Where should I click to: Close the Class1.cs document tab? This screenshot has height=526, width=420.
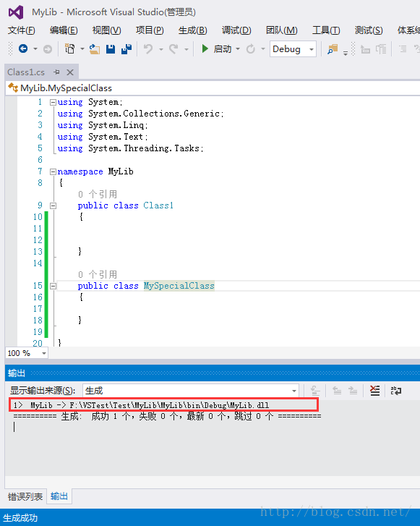69,72
